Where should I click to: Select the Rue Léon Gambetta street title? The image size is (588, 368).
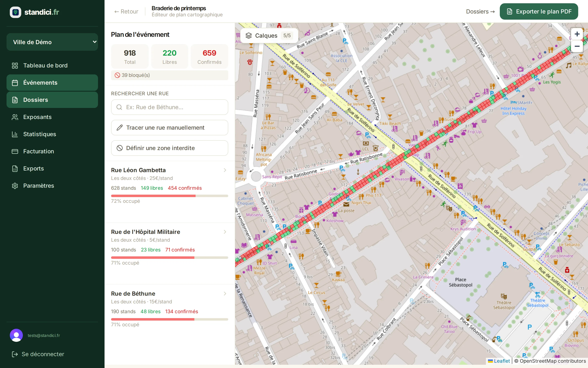pos(138,170)
